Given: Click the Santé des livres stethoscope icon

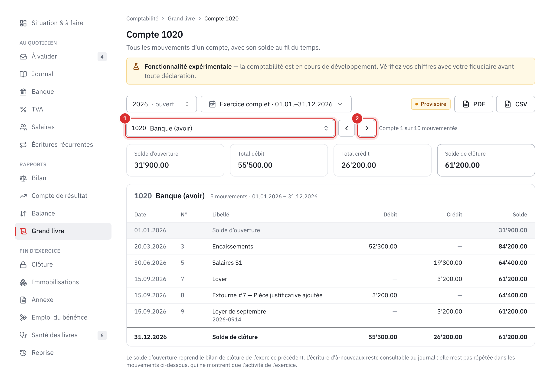Looking at the screenshot, I should coord(23,335).
